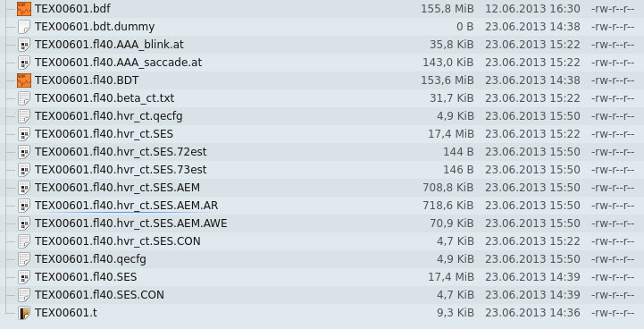Click the orange waveform icon of TEX00601.bdf
Viewport: 644px width, 329px height.
24,9
